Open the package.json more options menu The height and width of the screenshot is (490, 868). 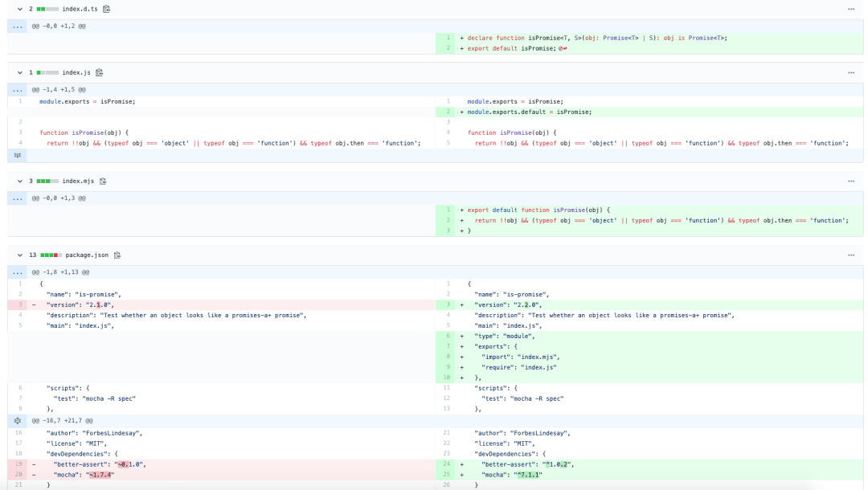tap(851, 255)
